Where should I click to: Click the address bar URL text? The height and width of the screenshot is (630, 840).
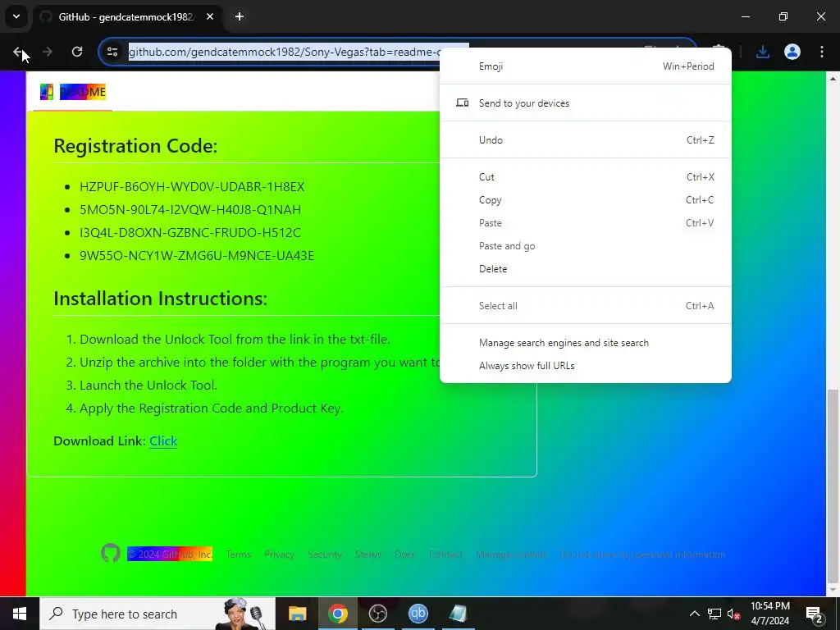284,52
